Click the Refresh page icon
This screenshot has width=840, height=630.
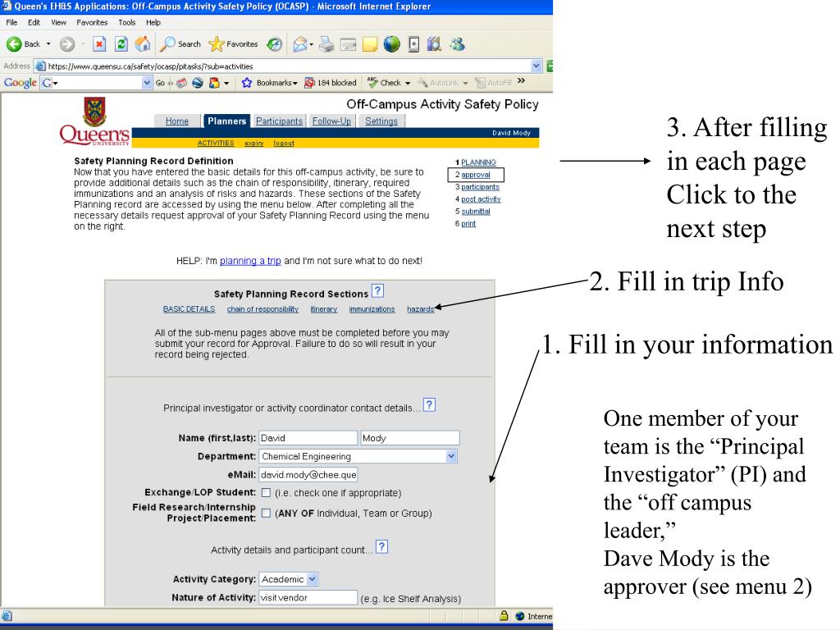point(121,44)
